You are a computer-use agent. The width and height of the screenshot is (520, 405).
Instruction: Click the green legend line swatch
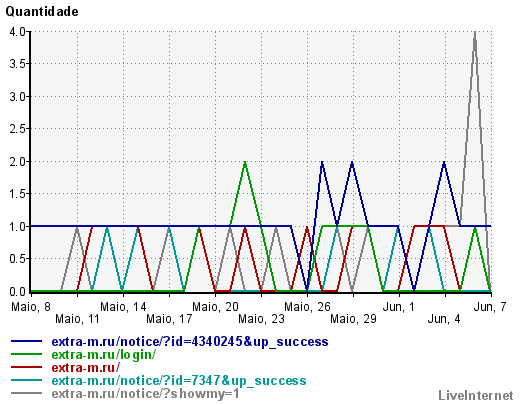tap(26, 354)
